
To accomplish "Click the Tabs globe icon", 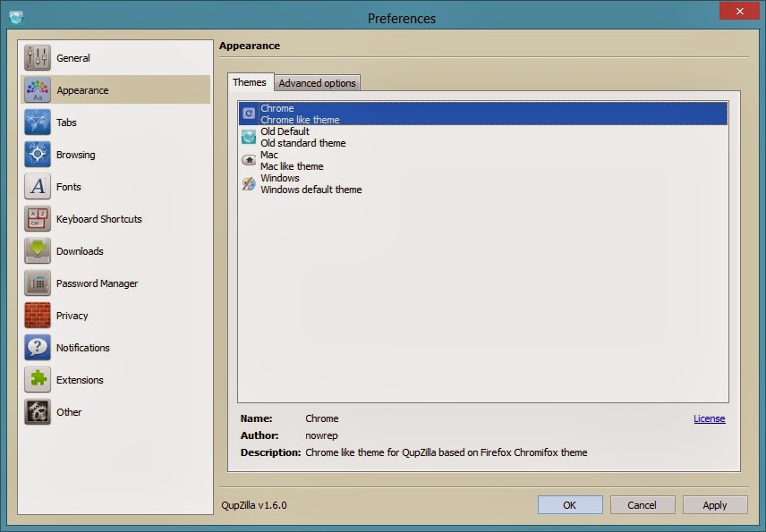I will pos(37,122).
